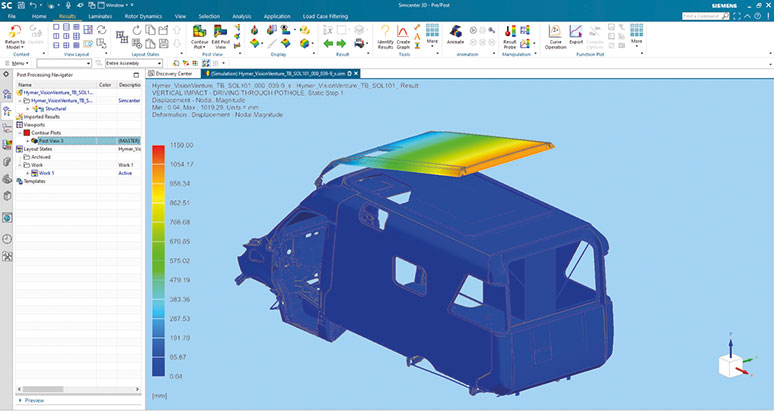Viewport: 774px width, 414px height.
Task: Open the Menu dropdown
Action: tap(17, 63)
